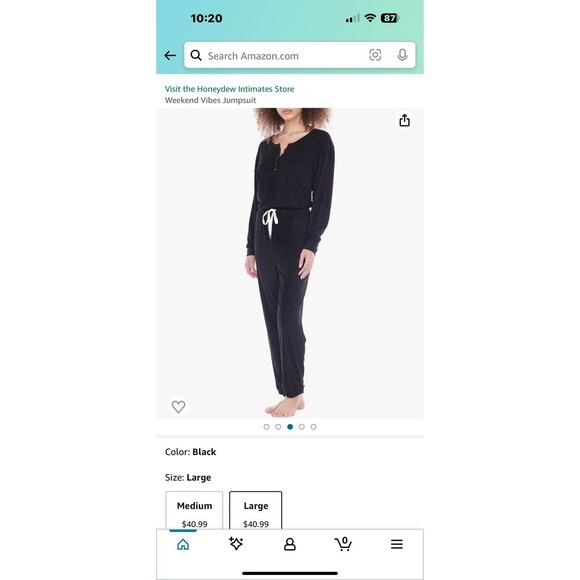Open the shopping cart

click(x=343, y=544)
